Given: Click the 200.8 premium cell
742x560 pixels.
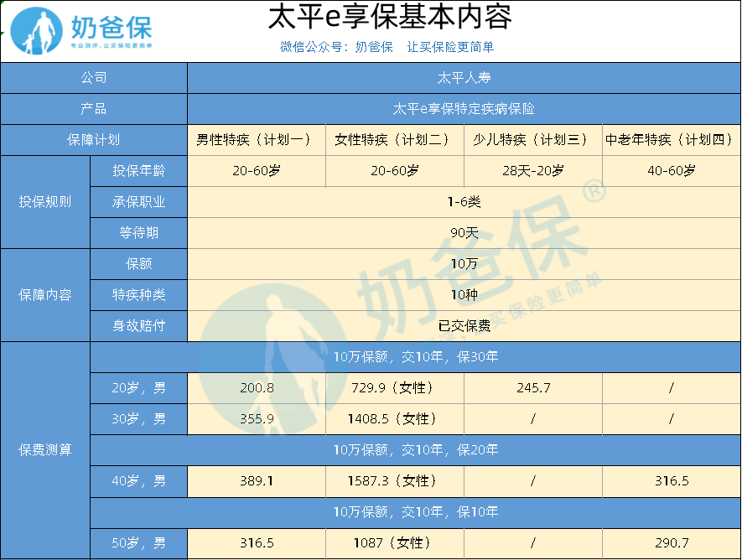Looking at the screenshot, I should pyautogui.click(x=257, y=388).
